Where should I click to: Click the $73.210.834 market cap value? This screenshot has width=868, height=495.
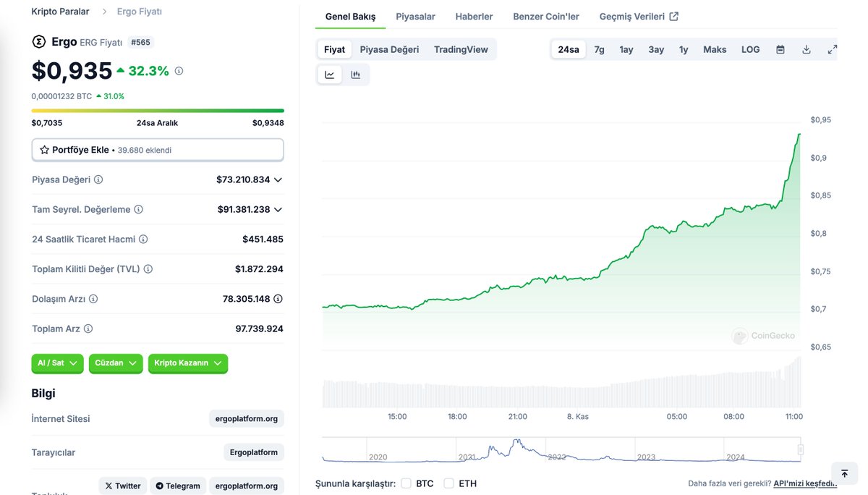click(x=243, y=179)
